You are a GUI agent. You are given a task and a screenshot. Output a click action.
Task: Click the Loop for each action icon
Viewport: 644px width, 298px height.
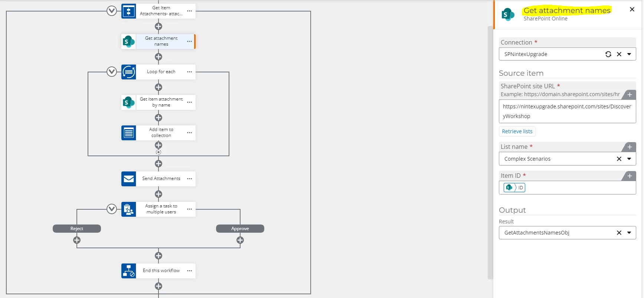point(128,72)
